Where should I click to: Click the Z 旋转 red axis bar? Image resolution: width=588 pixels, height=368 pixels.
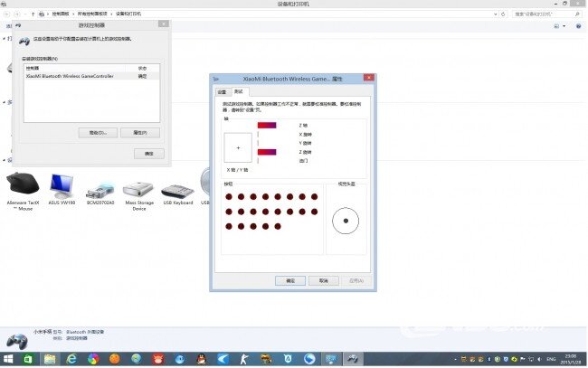(x=267, y=152)
